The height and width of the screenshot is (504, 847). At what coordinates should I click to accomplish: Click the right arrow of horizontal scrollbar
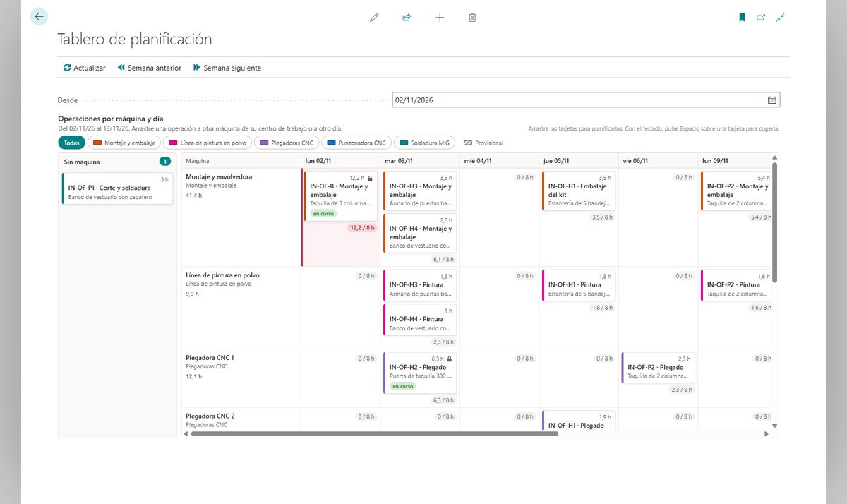coord(767,434)
